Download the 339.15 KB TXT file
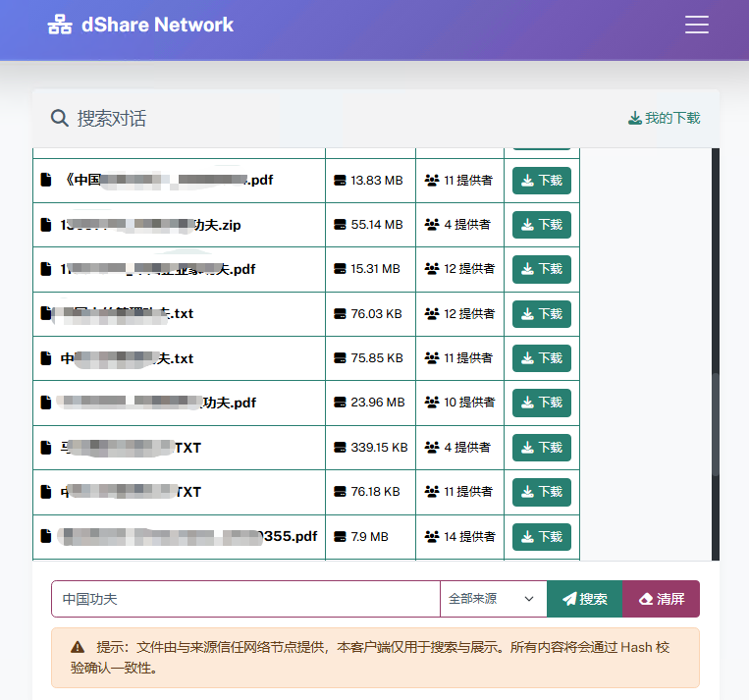The height and width of the screenshot is (700, 749). click(x=541, y=448)
